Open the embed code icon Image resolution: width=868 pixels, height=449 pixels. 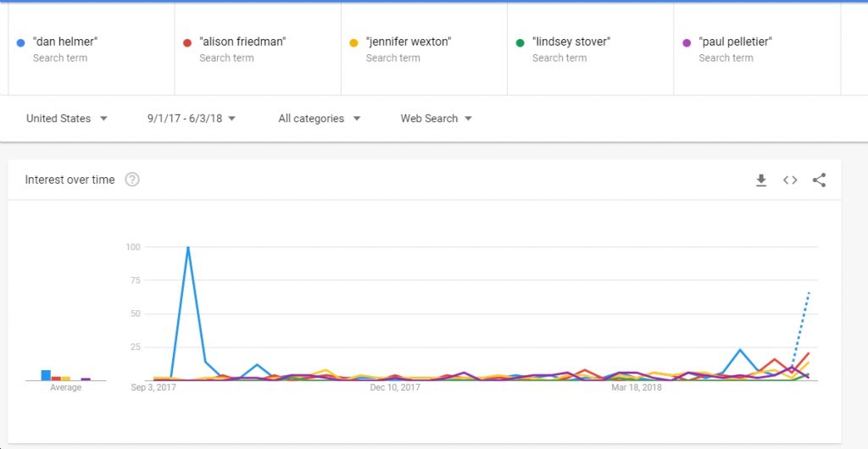(790, 180)
